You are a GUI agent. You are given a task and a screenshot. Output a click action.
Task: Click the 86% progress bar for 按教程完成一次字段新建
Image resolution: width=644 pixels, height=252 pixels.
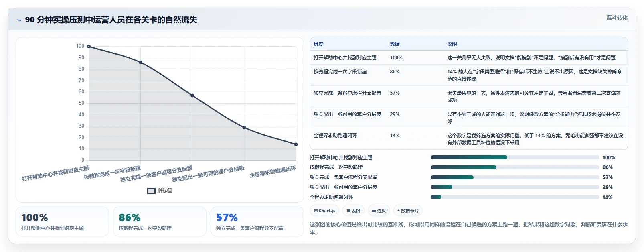515,167
